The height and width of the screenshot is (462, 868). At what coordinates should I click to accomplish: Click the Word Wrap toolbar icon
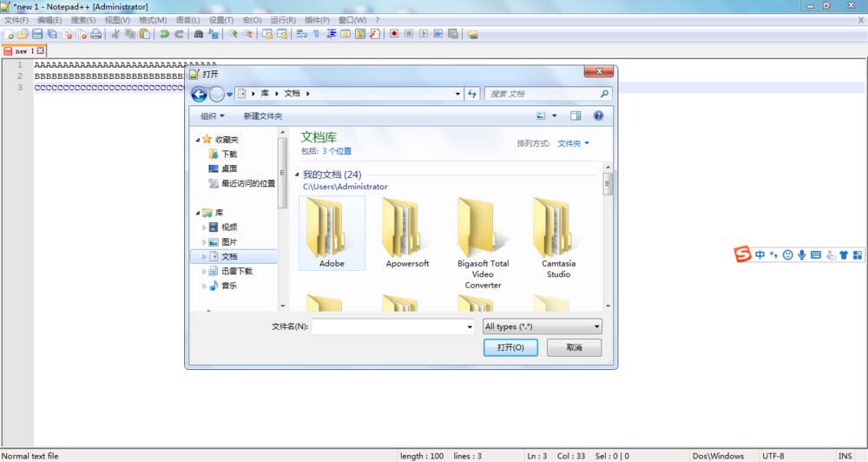tap(301, 35)
